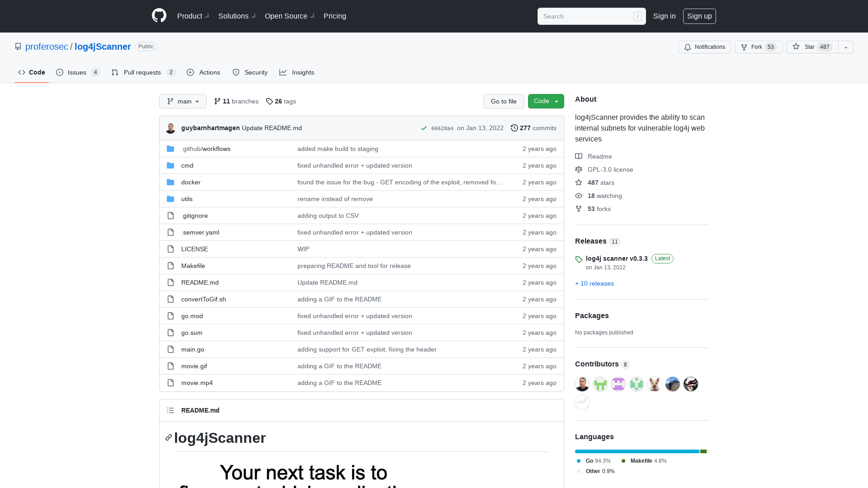Viewport: 868px width, 488px height.
Task: Click the Pricing menu link
Action: pos(335,16)
